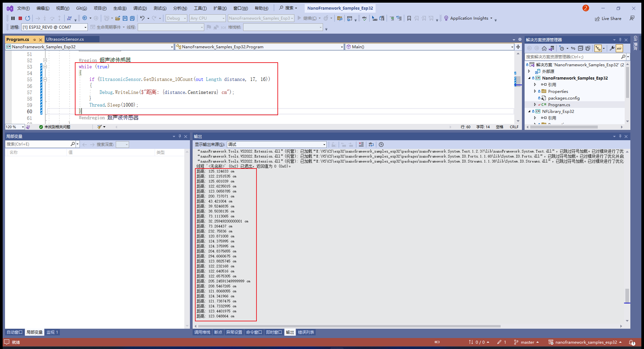The height and width of the screenshot is (349, 644).
Task: Click the Application Insights lightbulb icon
Action: 446,18
